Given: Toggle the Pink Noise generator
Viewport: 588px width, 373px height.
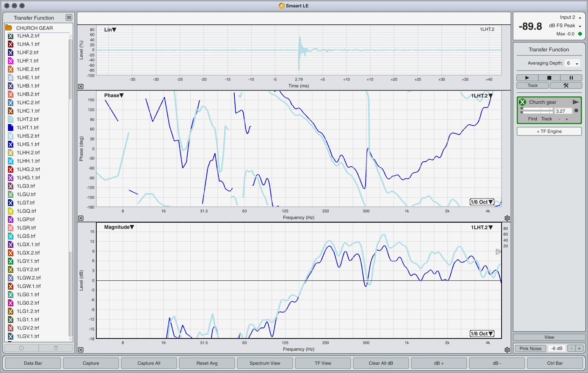Looking at the screenshot, I should 530,348.
